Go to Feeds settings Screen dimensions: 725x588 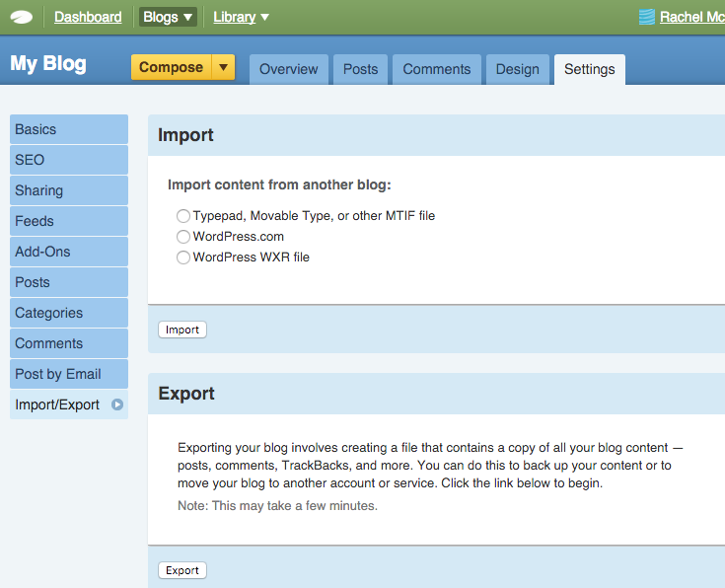click(x=69, y=221)
